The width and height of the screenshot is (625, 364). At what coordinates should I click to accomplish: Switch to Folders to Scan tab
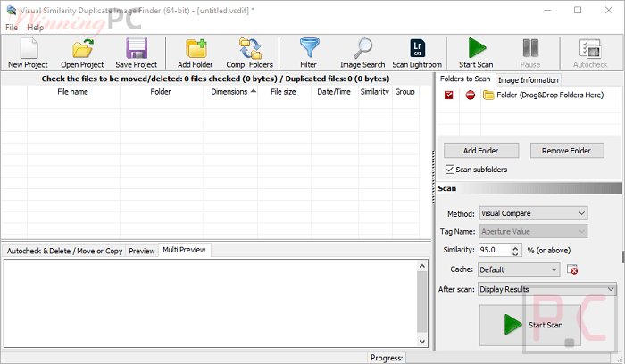[465, 79]
